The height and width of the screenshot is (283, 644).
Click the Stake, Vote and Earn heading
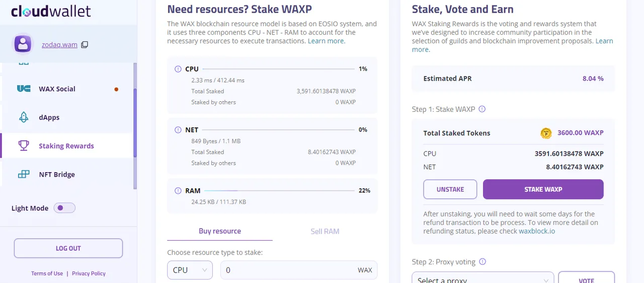[463, 9]
